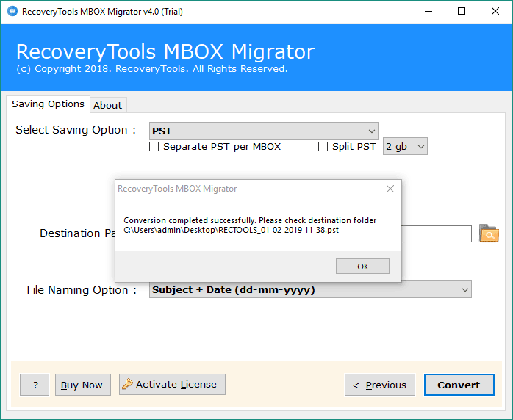This screenshot has width=513, height=420.
Task: Click the 'Select Saving Option :' label
Action: (76, 130)
